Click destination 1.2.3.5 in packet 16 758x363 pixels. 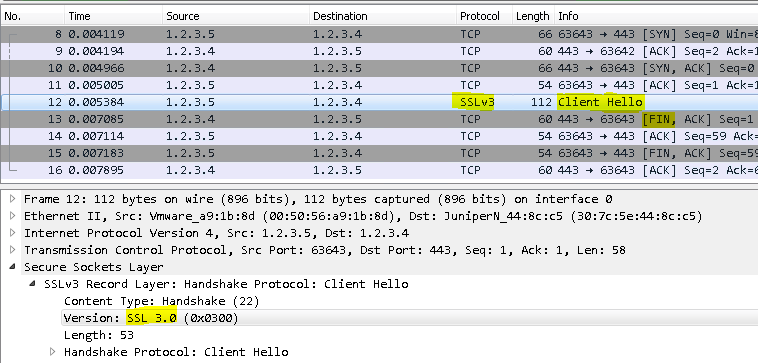click(x=337, y=170)
